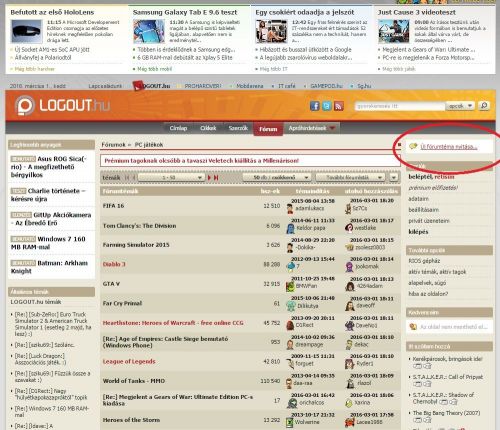This screenshot has height=430, width=500.
Task: Click 'Farming Simulator 2015' topic title
Action: tap(136, 245)
